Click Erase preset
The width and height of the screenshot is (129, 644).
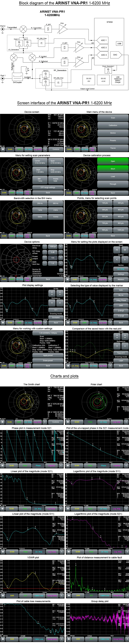coord(48,361)
